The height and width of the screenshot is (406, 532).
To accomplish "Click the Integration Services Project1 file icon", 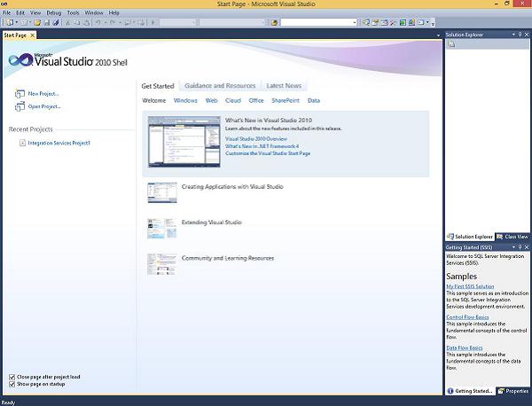I will coord(21,142).
